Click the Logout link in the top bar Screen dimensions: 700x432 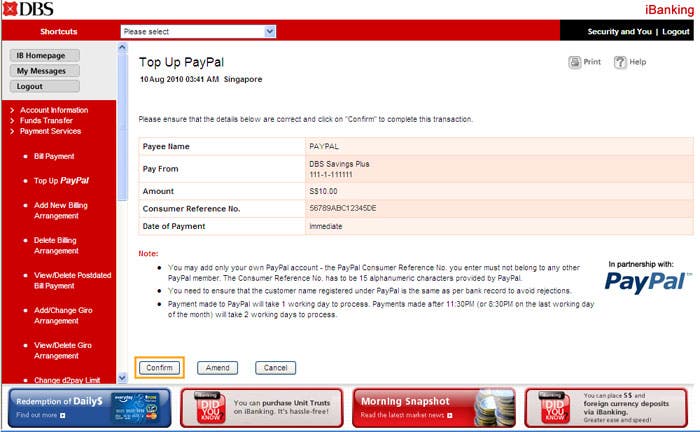[675, 32]
